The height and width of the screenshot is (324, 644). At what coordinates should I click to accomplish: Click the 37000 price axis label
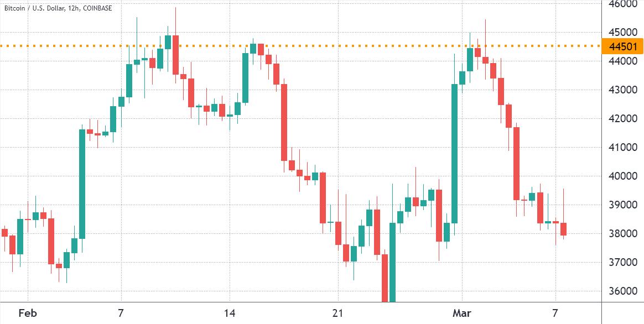point(622,263)
